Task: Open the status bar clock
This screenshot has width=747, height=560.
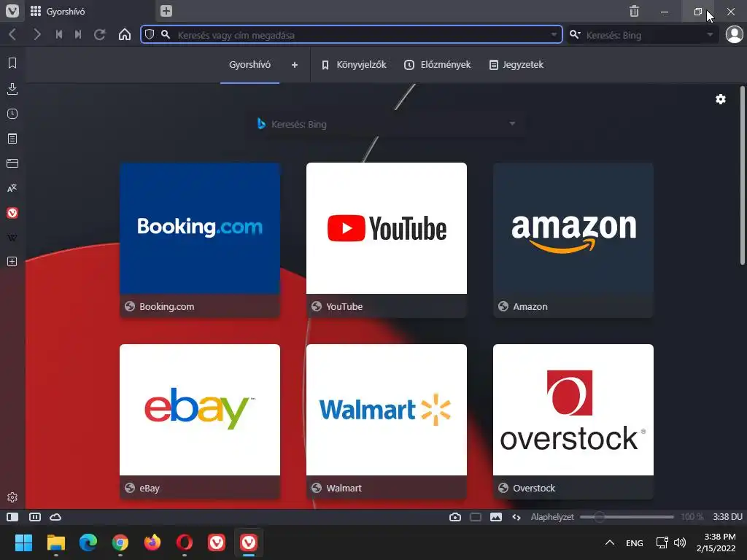Action: click(x=727, y=517)
